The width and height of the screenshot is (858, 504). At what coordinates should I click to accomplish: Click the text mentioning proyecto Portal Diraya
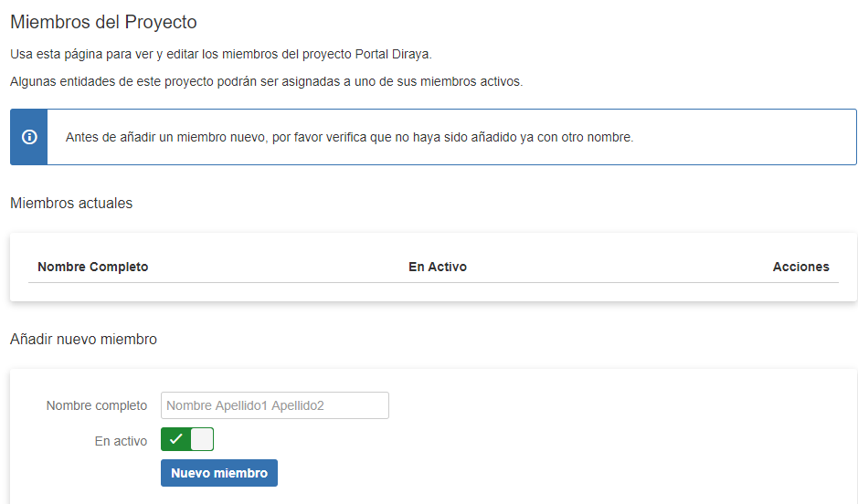tap(221, 54)
